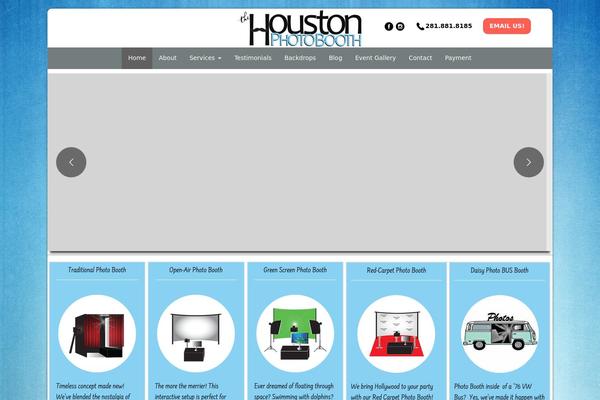The height and width of the screenshot is (400, 600).
Task: Click text "Photo Booth inside of a '76 VW"
Action: [493, 386]
